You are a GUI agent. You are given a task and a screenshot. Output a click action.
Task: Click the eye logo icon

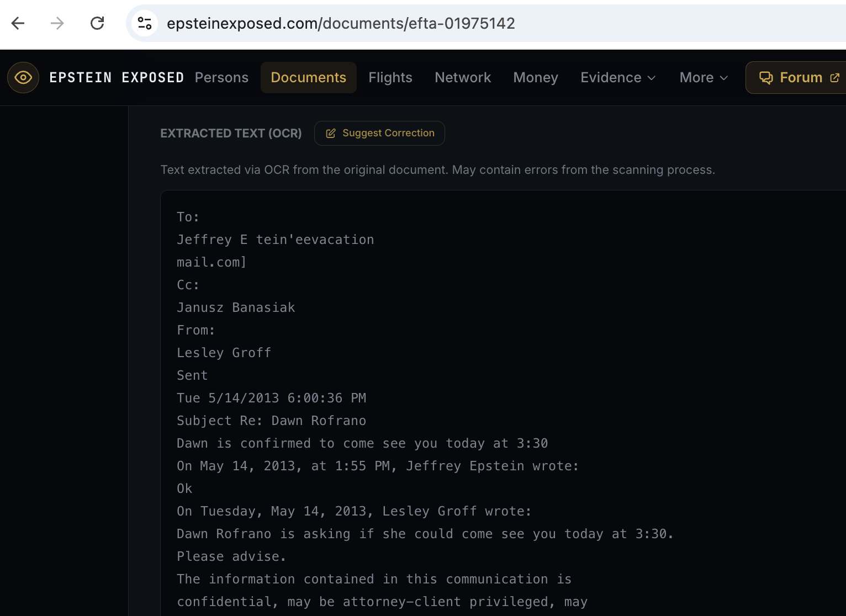tap(23, 78)
